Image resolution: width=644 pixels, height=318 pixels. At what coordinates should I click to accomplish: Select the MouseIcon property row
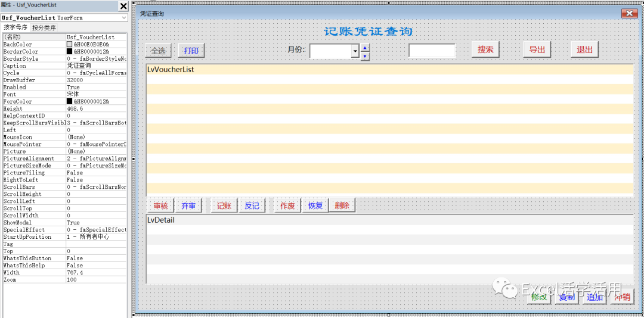pos(64,137)
